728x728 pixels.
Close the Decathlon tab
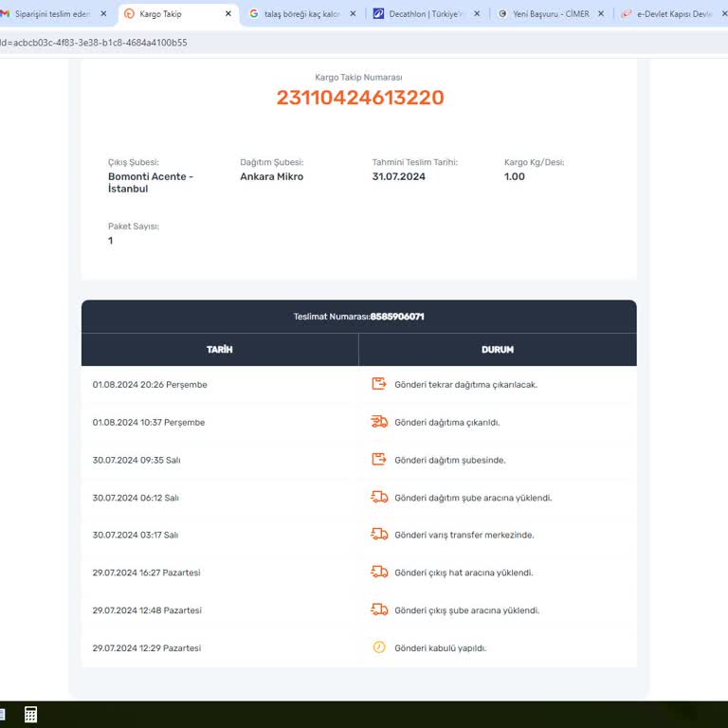click(477, 14)
